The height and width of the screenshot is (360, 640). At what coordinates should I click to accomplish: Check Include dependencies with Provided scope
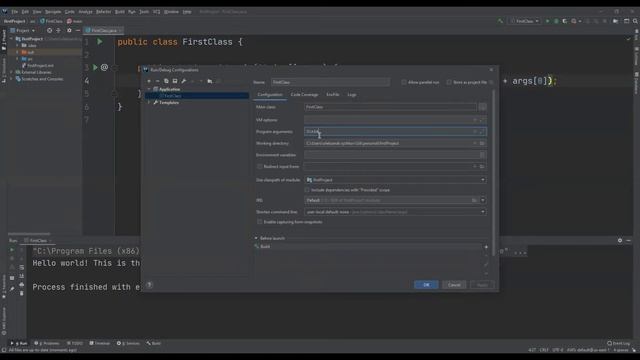tap(307, 190)
